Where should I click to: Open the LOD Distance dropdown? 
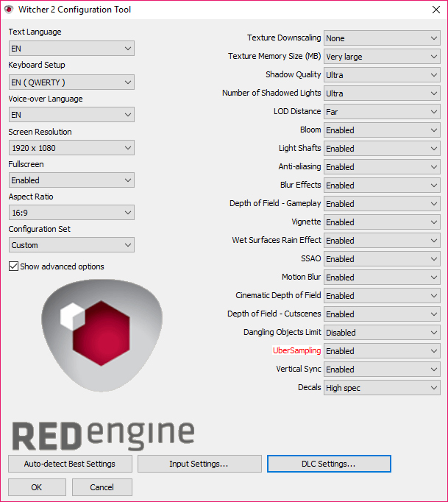point(382,112)
